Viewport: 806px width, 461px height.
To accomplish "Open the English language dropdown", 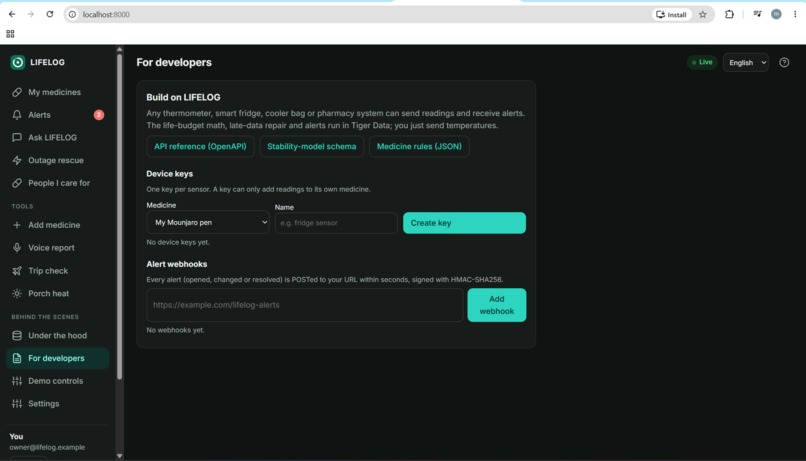I will (746, 62).
